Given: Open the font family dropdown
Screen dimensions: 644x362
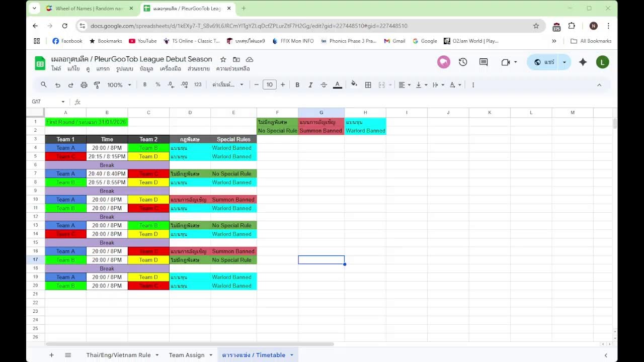Looking at the screenshot, I should [227, 85].
